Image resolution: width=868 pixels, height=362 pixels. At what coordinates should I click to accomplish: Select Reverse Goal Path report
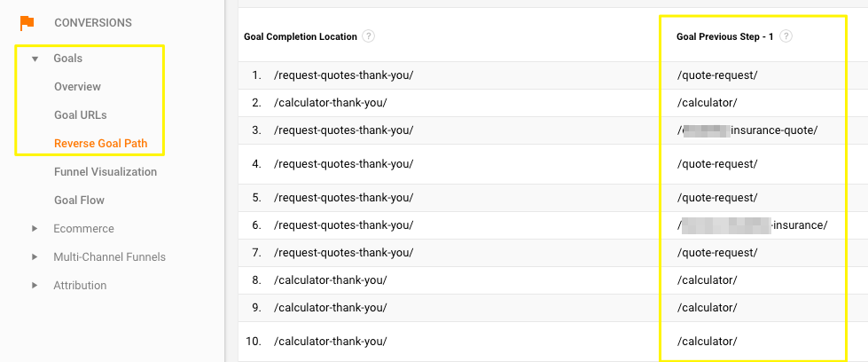tap(101, 143)
